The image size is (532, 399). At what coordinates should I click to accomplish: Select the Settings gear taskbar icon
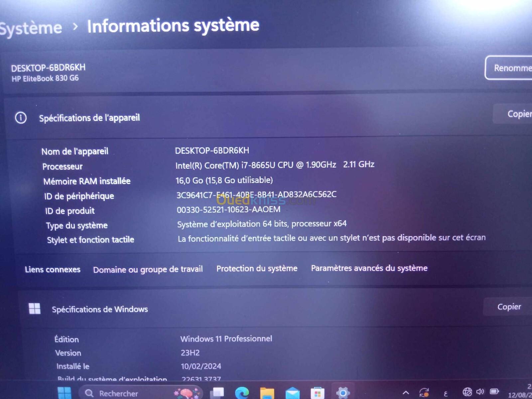click(x=343, y=393)
